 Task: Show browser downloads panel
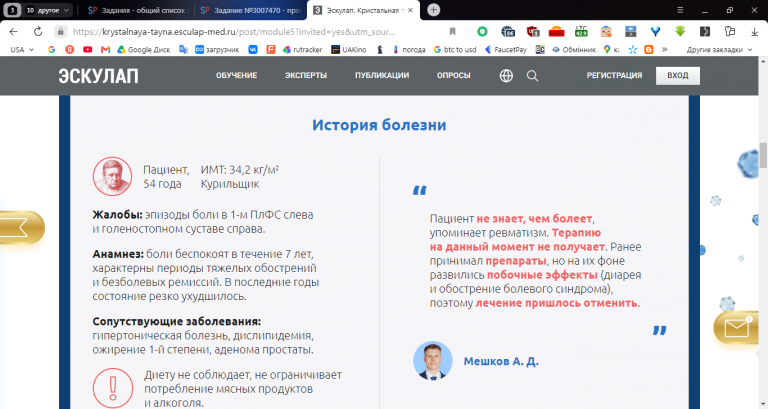754,32
